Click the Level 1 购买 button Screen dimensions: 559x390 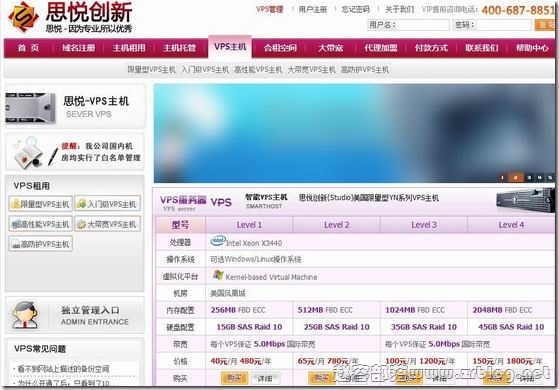(x=234, y=378)
